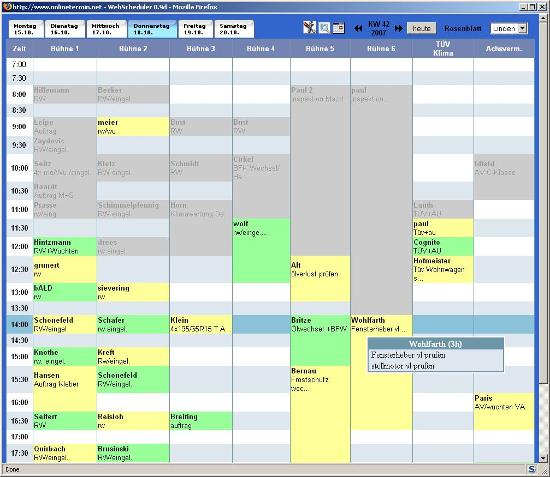Open the Mittwoch 17.10. tab
Image resolution: width=550 pixels, height=477 pixels.
coord(106,29)
